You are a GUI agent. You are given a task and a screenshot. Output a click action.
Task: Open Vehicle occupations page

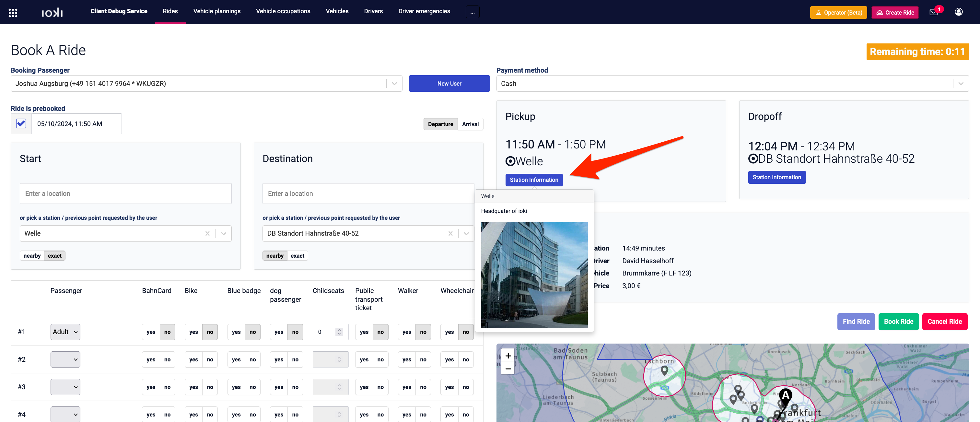[x=283, y=11]
